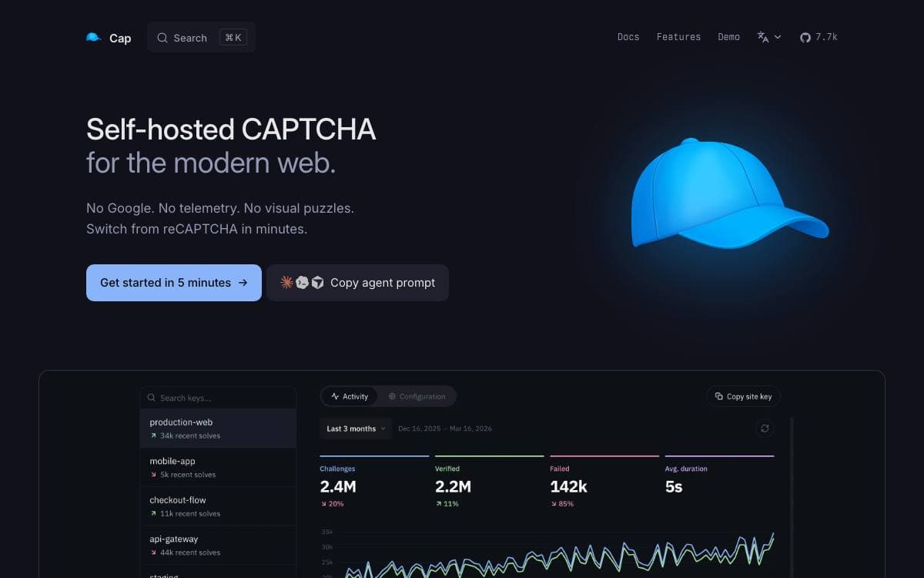Open the Docs link
This screenshot has height=578, width=924.
(628, 37)
